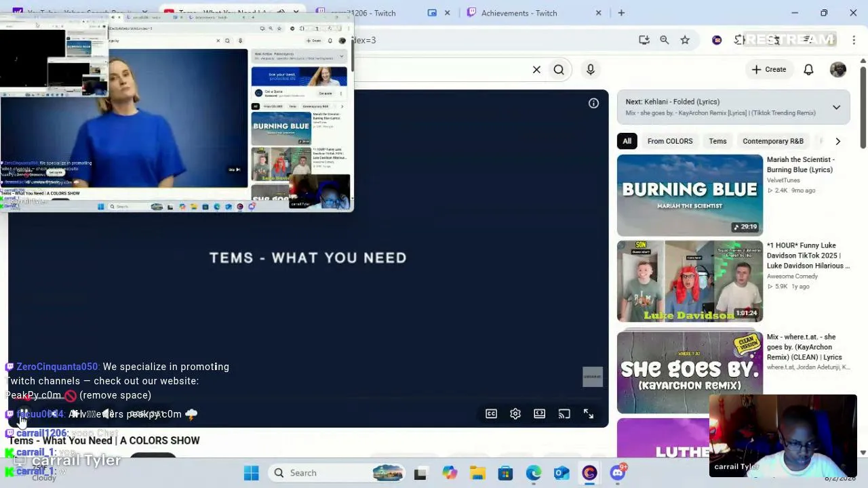The height and width of the screenshot is (488, 868).
Task: Launch Copilot from the taskbar
Action: pos(449,473)
